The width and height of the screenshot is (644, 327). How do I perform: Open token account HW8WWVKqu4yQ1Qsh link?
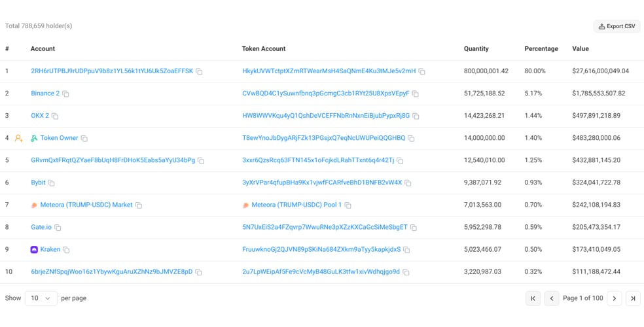pyautogui.click(x=326, y=116)
